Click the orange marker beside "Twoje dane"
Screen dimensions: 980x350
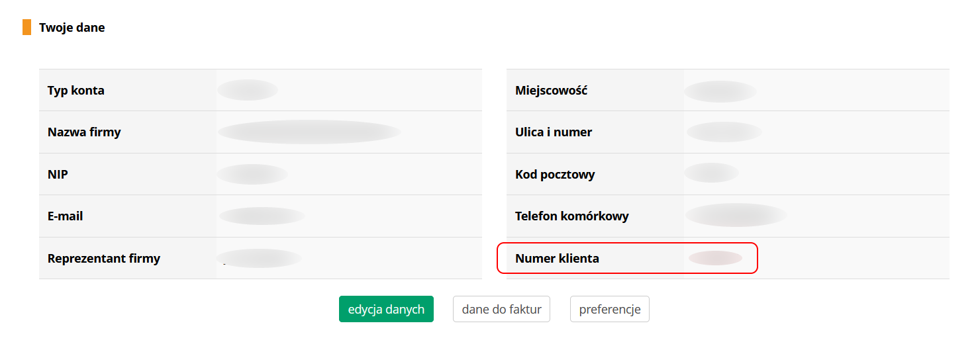tap(26, 27)
